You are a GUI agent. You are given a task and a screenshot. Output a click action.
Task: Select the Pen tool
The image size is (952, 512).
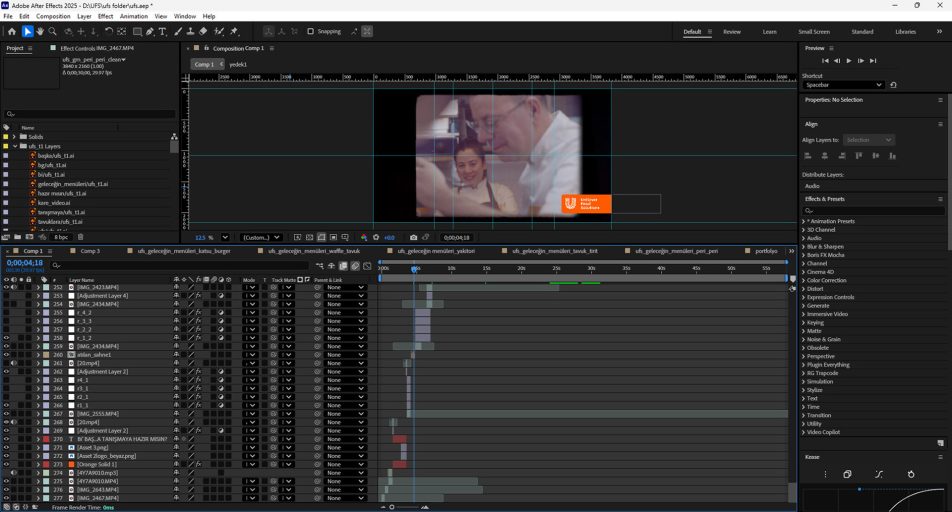click(149, 32)
